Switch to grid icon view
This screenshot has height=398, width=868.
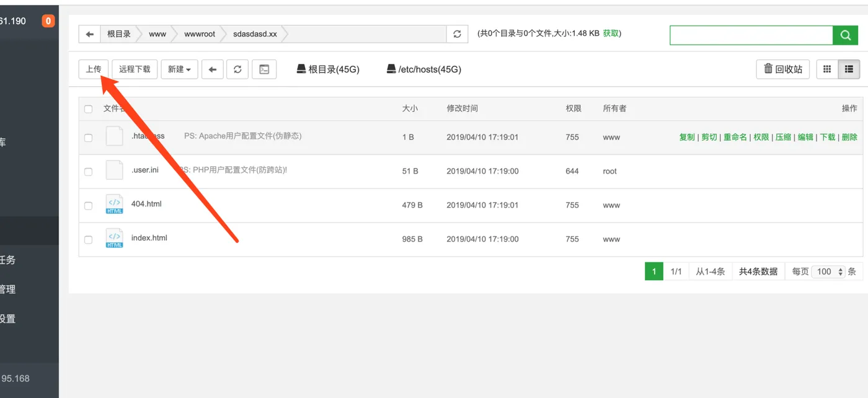[x=827, y=69]
